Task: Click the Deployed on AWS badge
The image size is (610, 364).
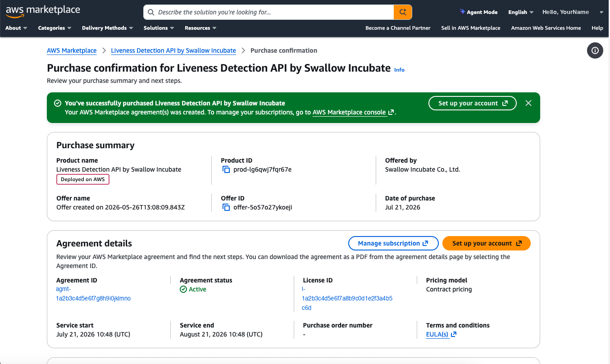Action: [x=83, y=179]
